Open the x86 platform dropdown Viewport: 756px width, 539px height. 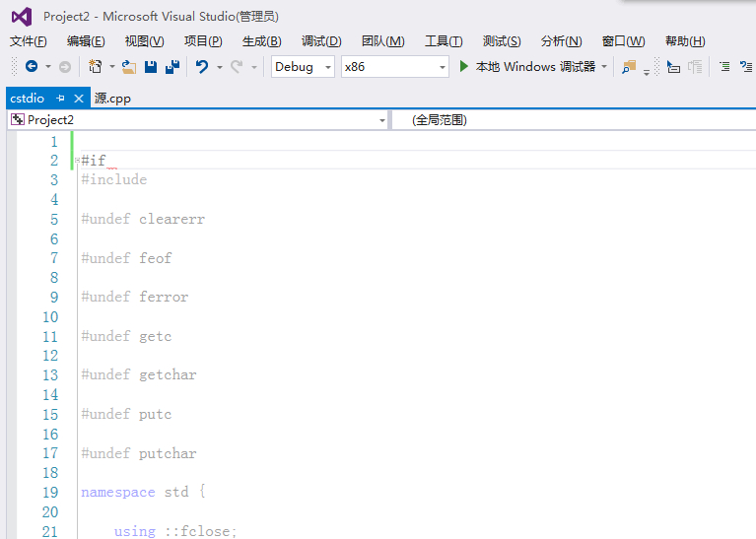[x=395, y=67]
